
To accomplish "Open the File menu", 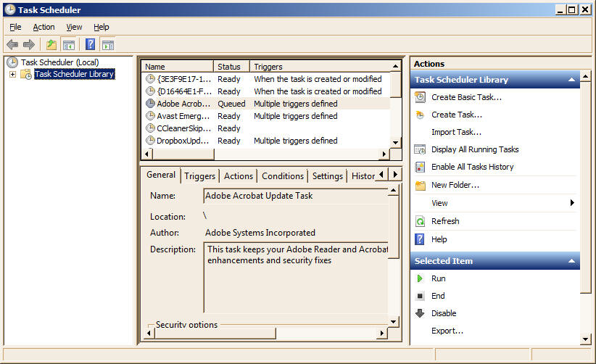I will click(x=15, y=27).
